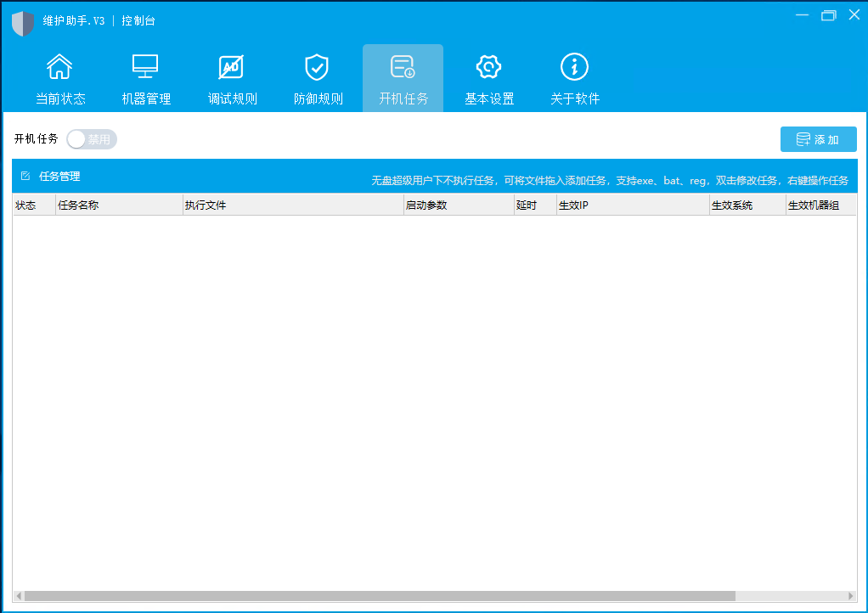Open the 基本设置 gear icon
Image resolution: width=868 pixels, height=613 pixels.
click(x=489, y=67)
